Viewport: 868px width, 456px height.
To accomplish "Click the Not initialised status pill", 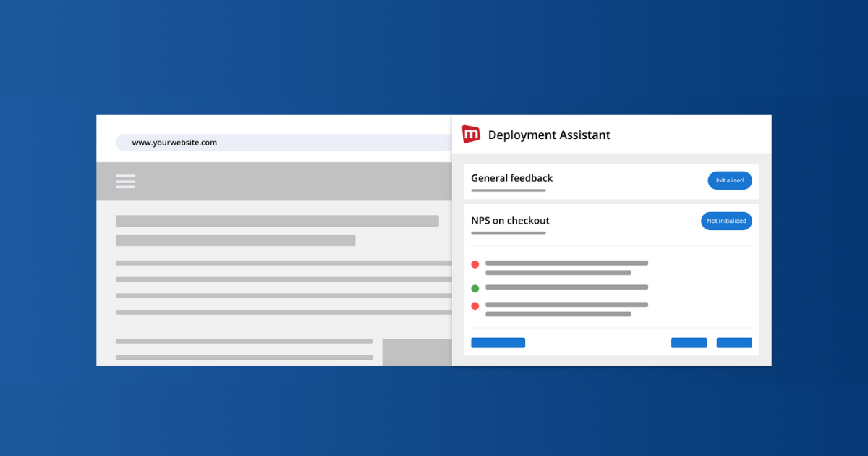I will 726,221.
